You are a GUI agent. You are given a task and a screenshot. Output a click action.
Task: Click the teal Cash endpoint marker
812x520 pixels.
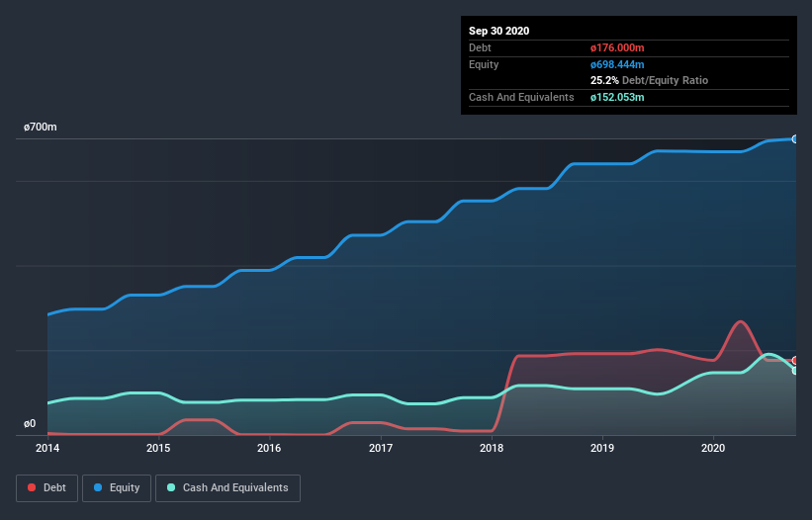pyautogui.click(x=795, y=371)
